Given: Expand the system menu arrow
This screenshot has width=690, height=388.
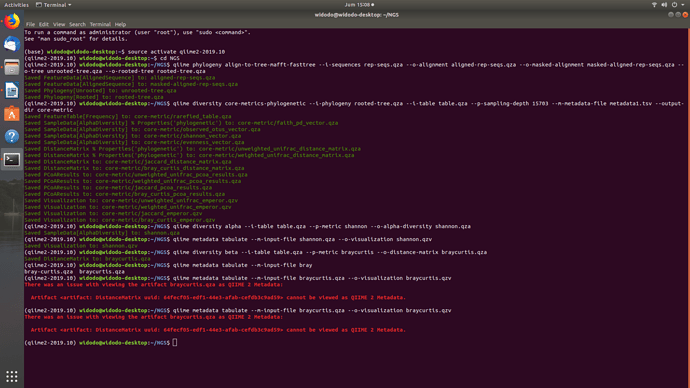Looking at the screenshot, I should tap(683, 5).
